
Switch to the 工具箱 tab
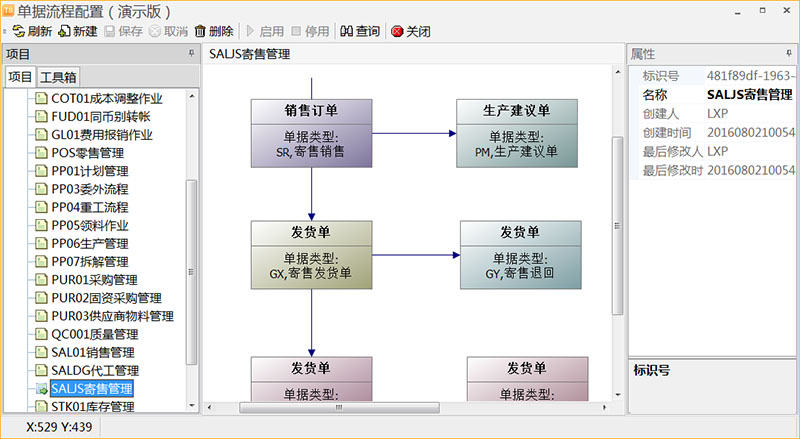tap(58, 77)
